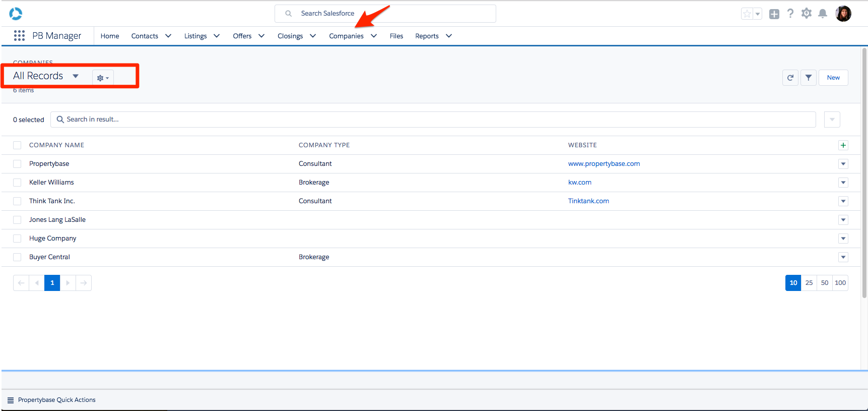This screenshot has width=868, height=411.
Task: Check the Propertybase row checkbox
Action: coord(17,164)
